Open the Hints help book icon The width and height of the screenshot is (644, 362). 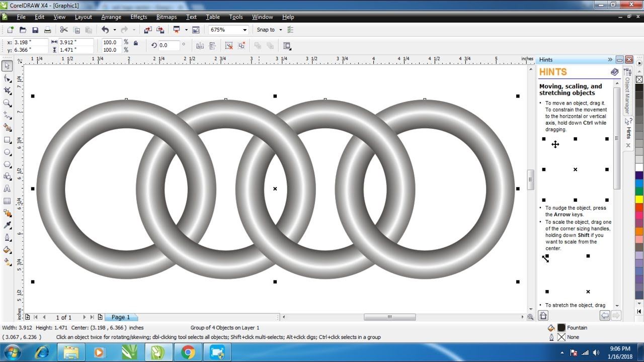(614, 72)
